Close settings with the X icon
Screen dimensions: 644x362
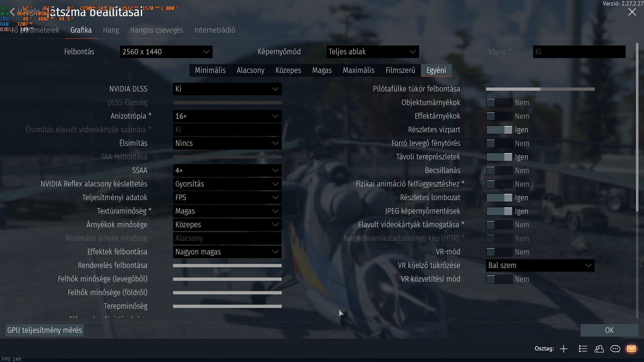pyautogui.click(x=632, y=12)
